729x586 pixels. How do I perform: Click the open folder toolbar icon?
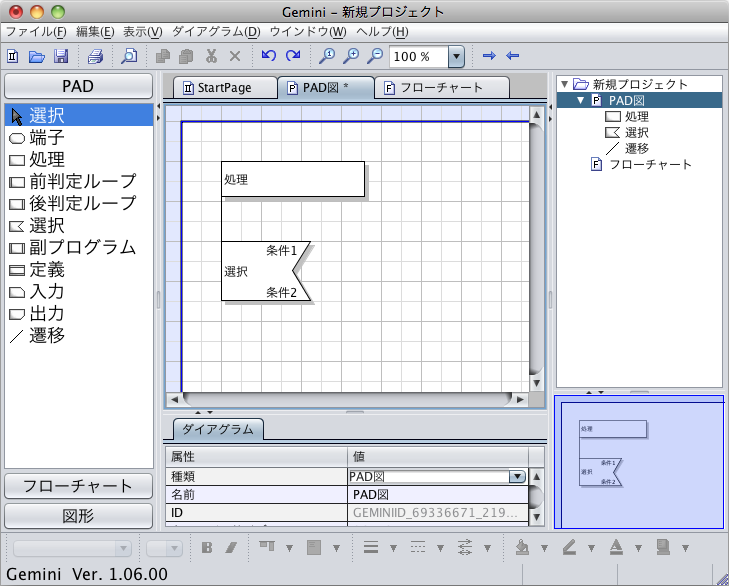pos(37,56)
